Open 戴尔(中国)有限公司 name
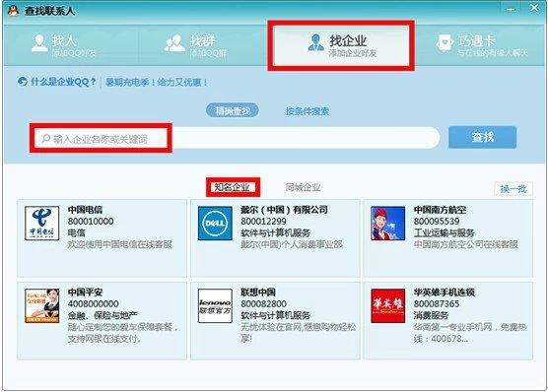548x392 pixels. (x=284, y=210)
